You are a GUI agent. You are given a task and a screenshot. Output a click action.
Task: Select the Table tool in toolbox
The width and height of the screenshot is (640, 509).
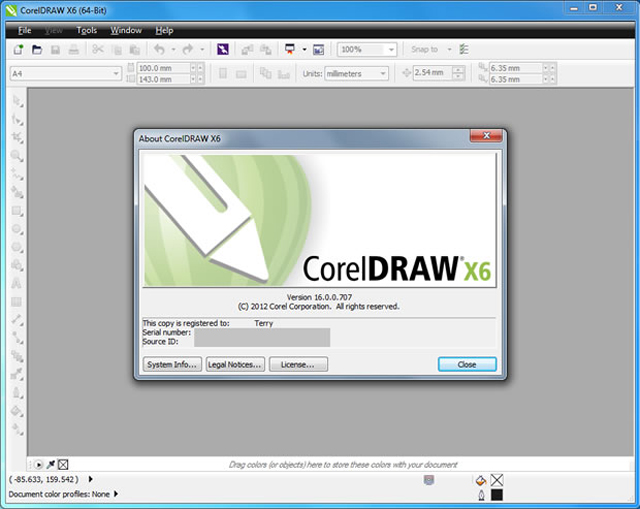(17, 302)
